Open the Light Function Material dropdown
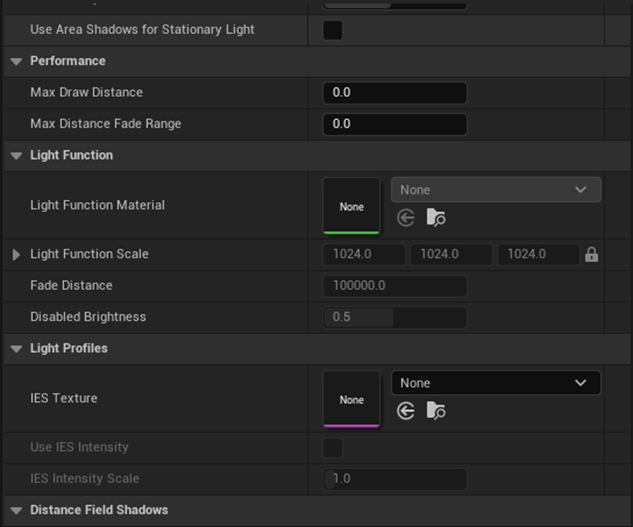This screenshot has width=633, height=527. pos(495,190)
